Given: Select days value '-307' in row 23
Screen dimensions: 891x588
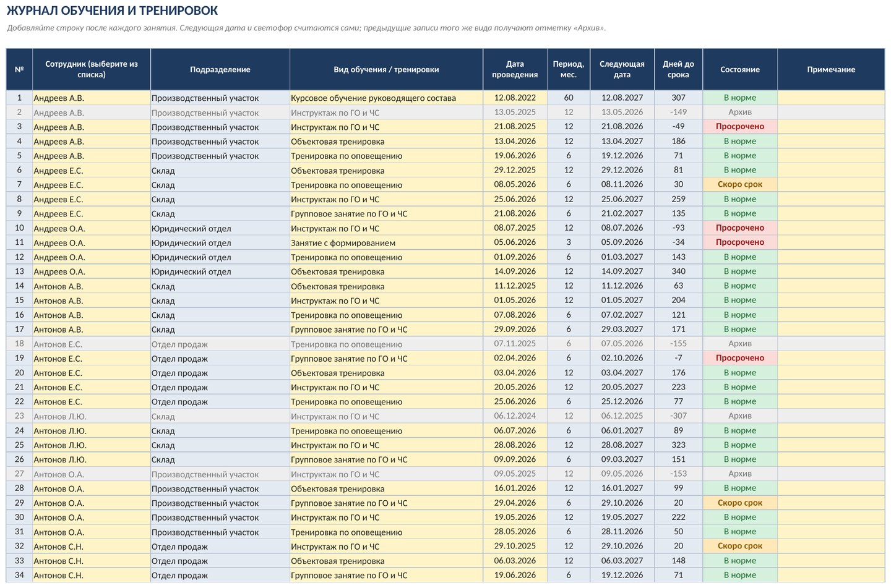Looking at the screenshot, I should [678, 416].
